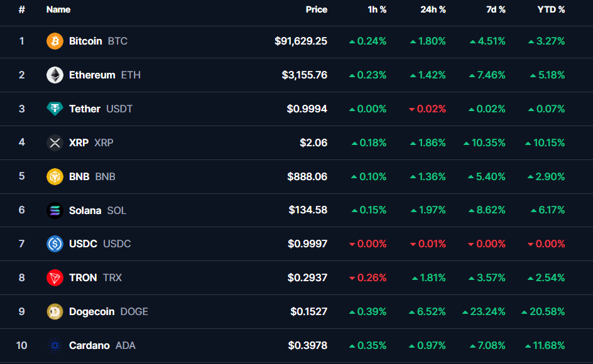Click the XRP logo icon
Viewport: 593px width, 364px height.
click(54, 142)
